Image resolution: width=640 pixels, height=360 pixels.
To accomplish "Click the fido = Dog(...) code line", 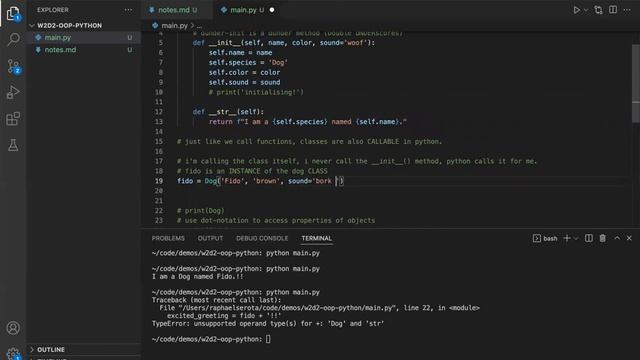I will (260, 181).
